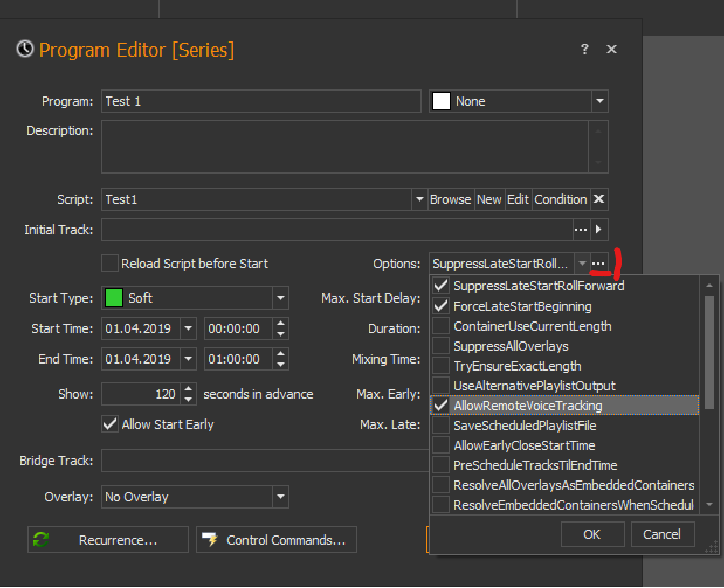724x588 pixels.
Task: Toggle the ForceLateStartBeginning checkbox
Action: point(440,306)
